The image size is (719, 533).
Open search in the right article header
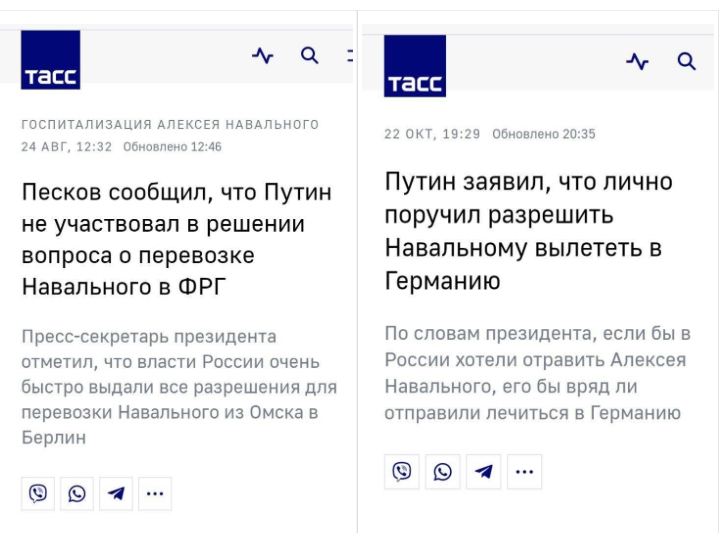click(x=686, y=62)
